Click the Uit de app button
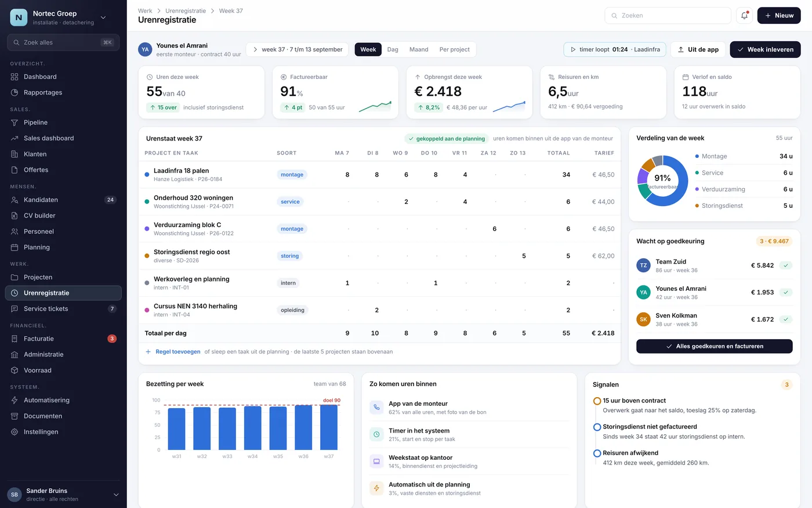Viewport: 812px width, 508px height. (x=698, y=49)
